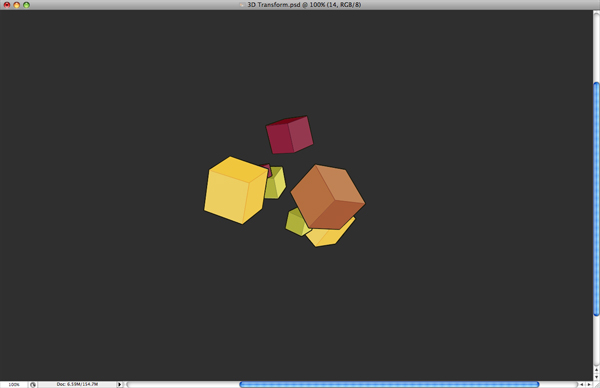The image size is (600, 388).
Task: Click the blue vertical scrollbar thumb
Action: (x=597, y=199)
